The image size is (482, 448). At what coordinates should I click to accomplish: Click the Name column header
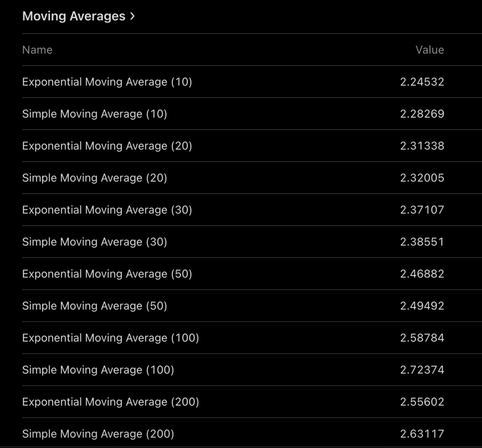click(37, 49)
